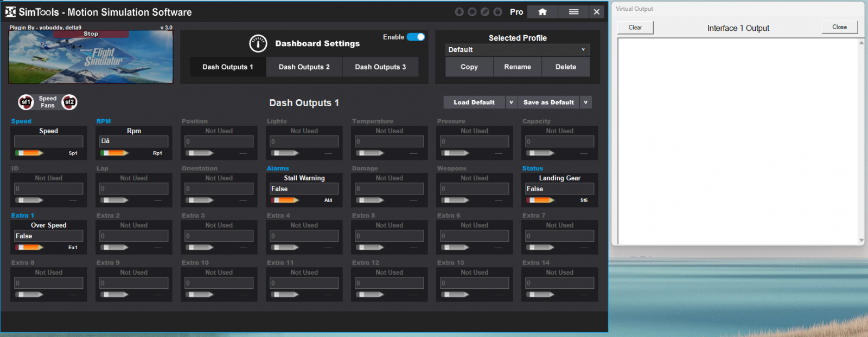Viewport: 868px width, 337px height.
Task: Click the Load Default button
Action: coord(474,102)
